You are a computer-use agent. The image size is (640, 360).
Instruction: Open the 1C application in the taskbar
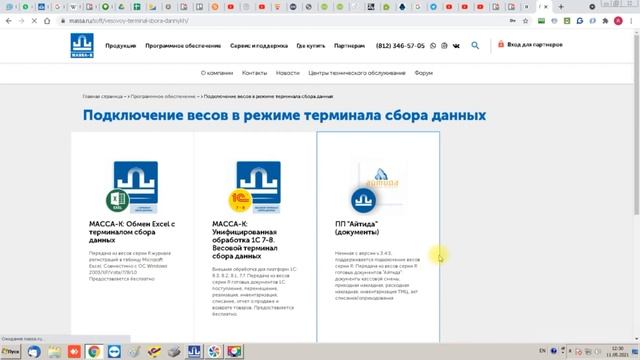click(154, 351)
